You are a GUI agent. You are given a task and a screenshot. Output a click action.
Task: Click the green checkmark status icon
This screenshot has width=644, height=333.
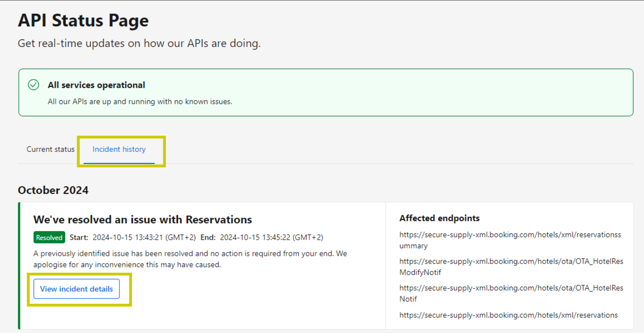[33, 85]
